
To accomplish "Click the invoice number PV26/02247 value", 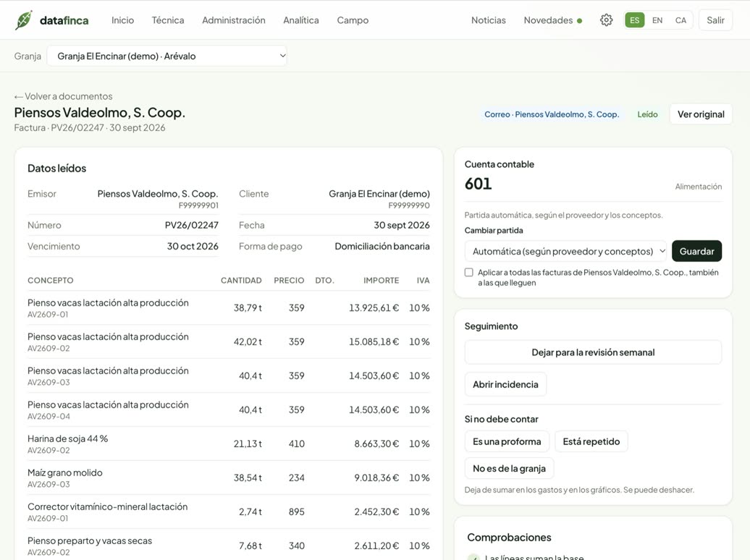I will click(191, 225).
